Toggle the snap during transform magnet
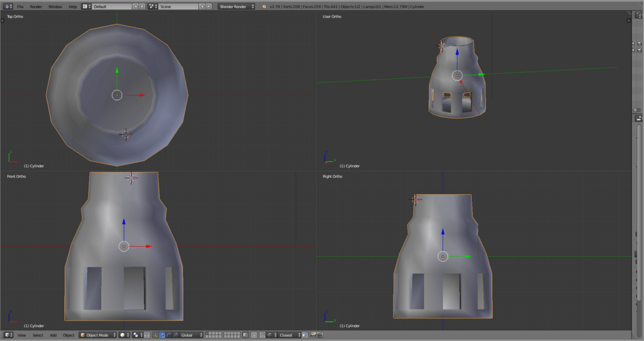Viewport: 644px width, 341px height. (x=262, y=335)
